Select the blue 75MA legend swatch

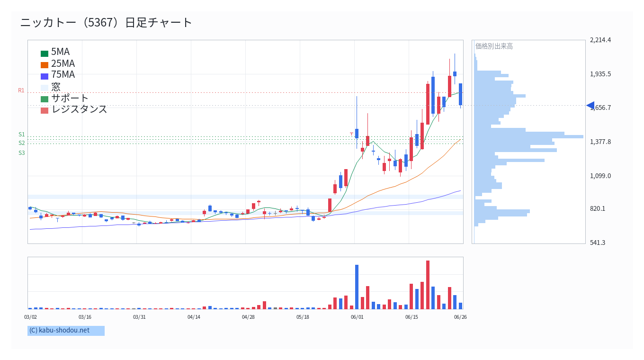coord(45,76)
